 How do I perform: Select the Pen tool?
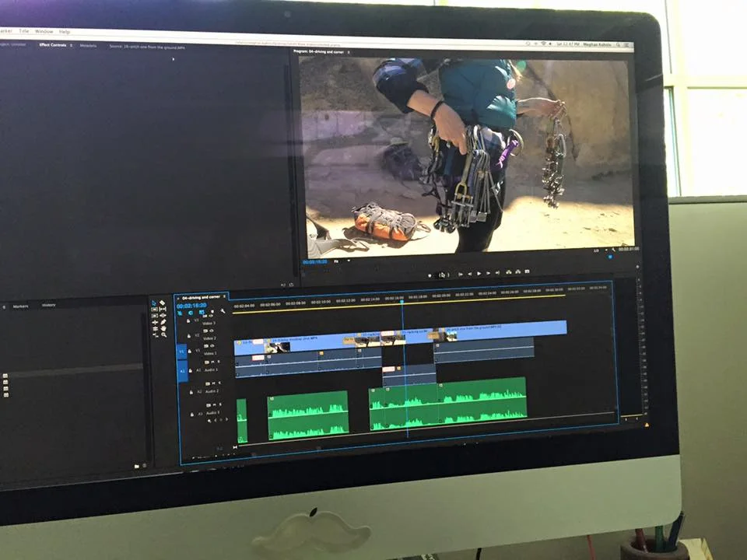(x=163, y=322)
